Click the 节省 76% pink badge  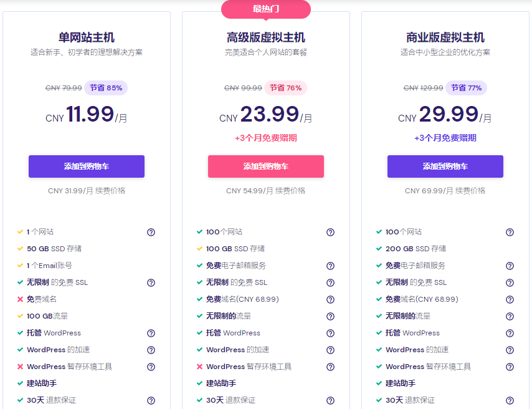tap(286, 88)
